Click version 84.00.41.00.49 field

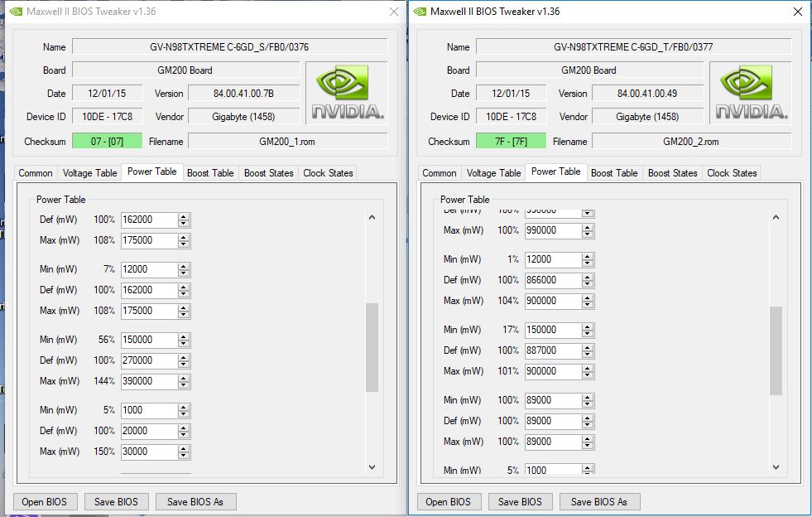pyautogui.click(x=648, y=94)
